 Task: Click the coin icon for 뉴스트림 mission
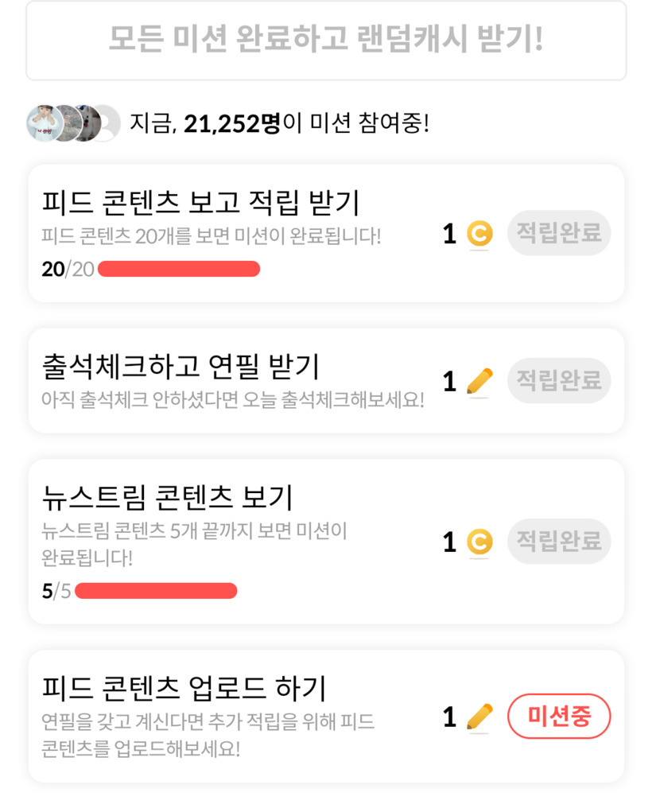click(x=479, y=542)
